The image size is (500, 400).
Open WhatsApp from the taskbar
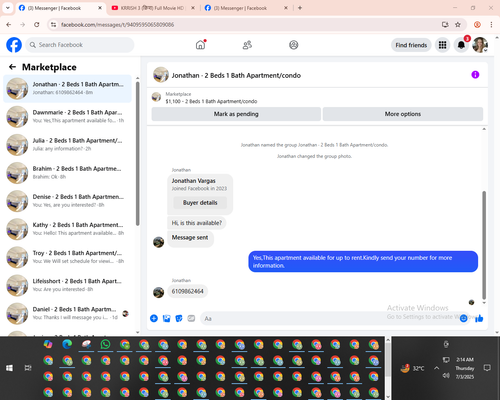(x=105, y=344)
